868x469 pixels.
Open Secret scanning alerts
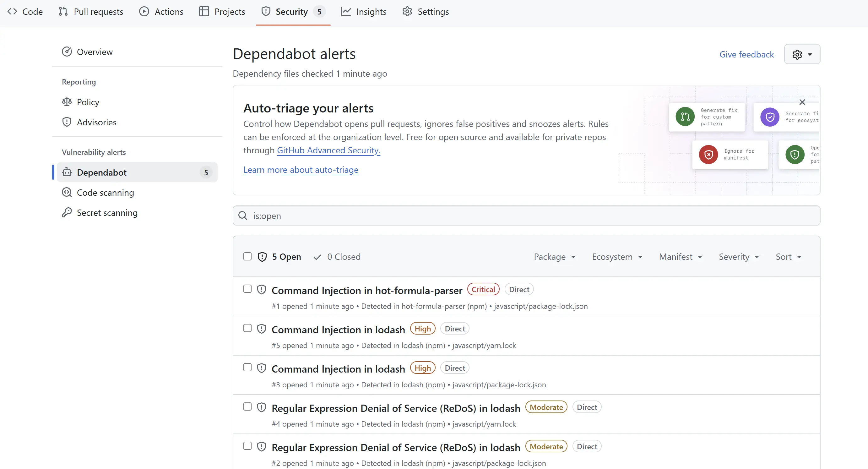coord(107,212)
